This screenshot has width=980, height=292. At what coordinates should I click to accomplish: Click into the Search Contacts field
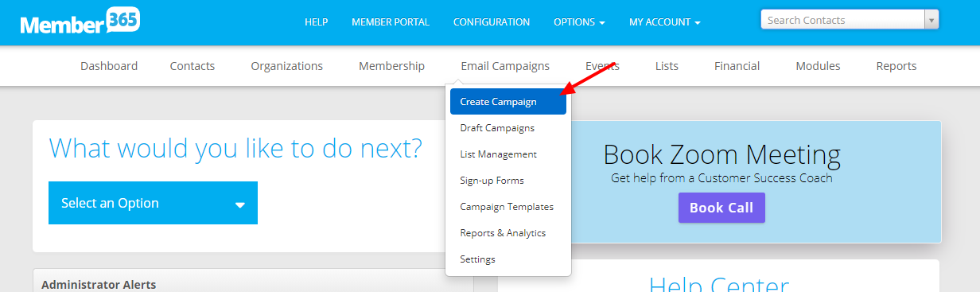(x=842, y=20)
